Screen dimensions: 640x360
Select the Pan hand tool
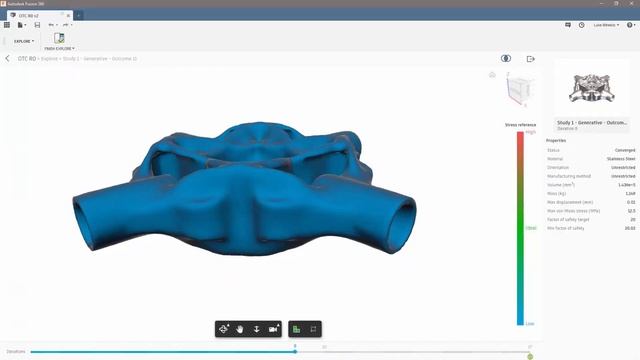coord(240,329)
